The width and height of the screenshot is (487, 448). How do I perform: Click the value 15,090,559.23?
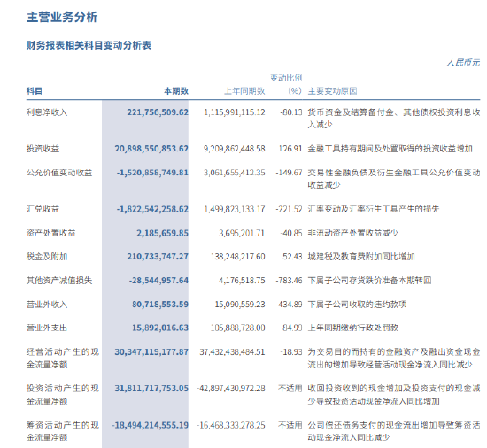[x=240, y=305]
